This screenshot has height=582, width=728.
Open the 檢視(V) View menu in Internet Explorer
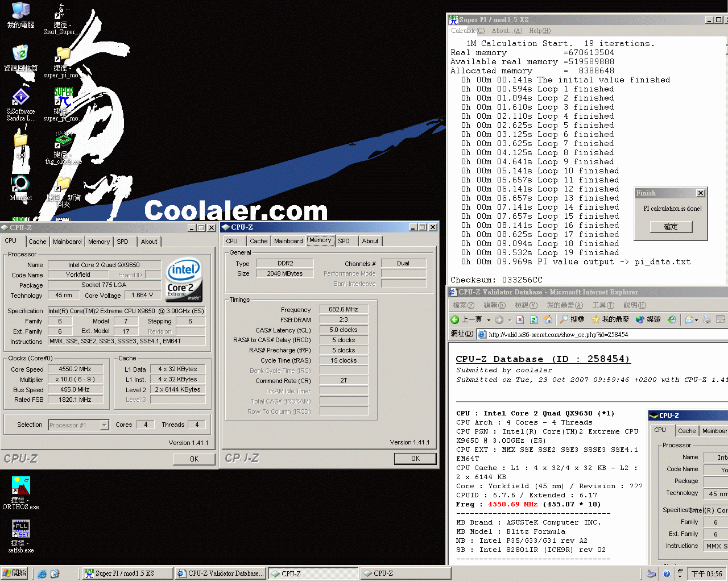click(526, 305)
